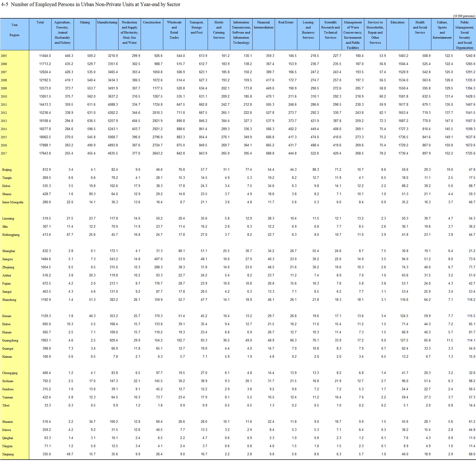
Task: Select the Hainan row label
Action: [x=7, y=357]
